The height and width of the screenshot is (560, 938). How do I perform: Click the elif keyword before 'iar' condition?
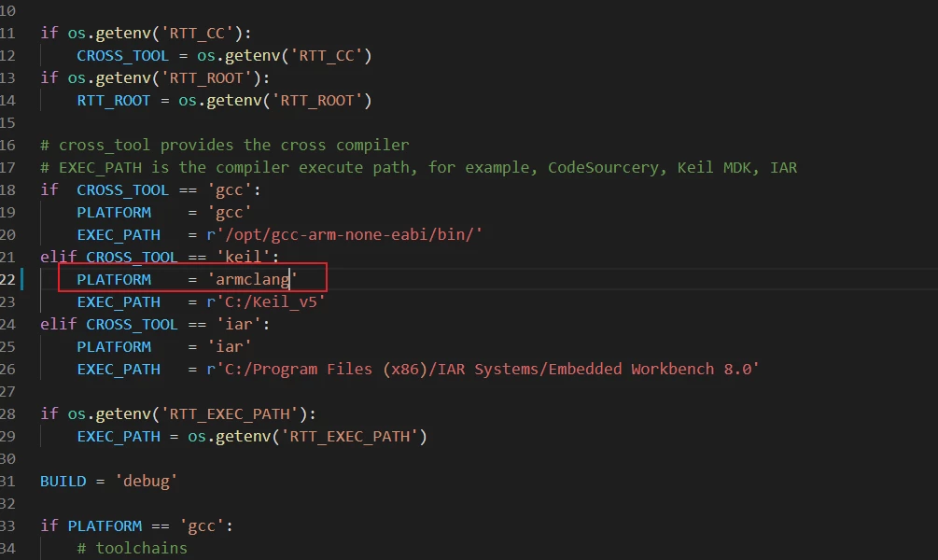click(x=59, y=324)
